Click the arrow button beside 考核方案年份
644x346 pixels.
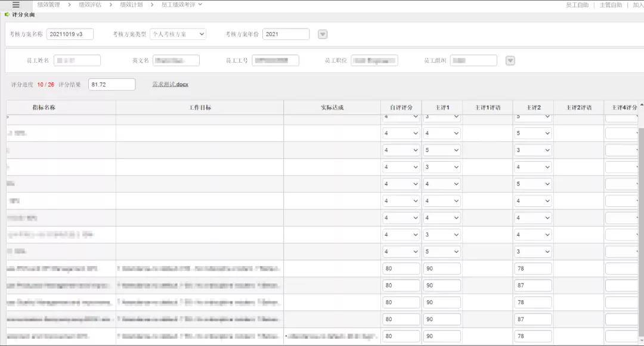pyautogui.click(x=323, y=35)
